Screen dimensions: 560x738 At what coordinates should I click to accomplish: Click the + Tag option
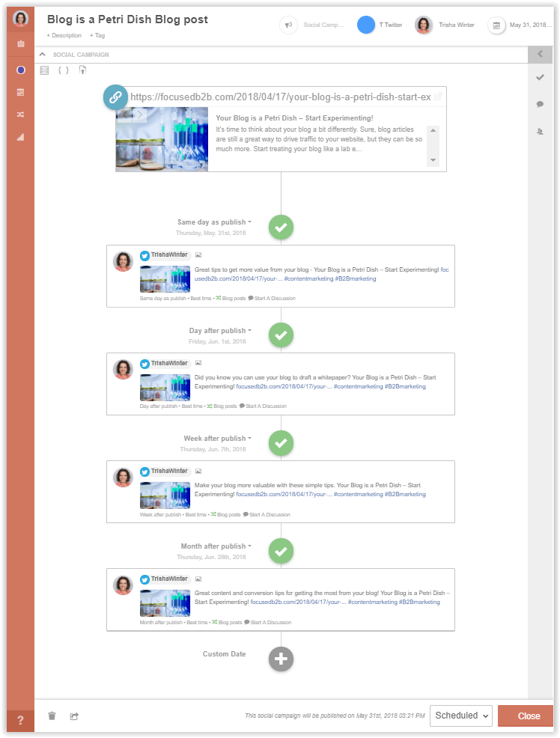97,35
